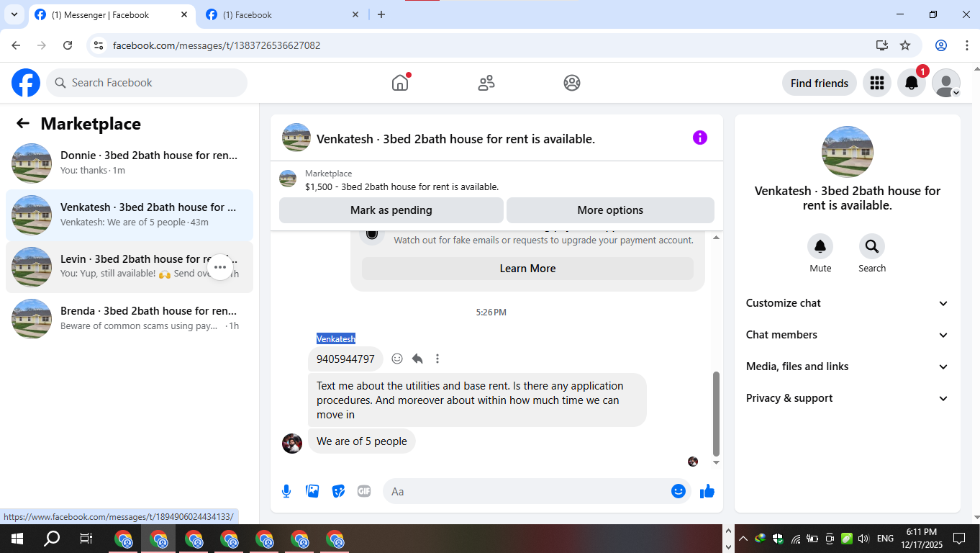This screenshot has width=980, height=553.
Task: Click the browser address bar URL
Action: 217,45
